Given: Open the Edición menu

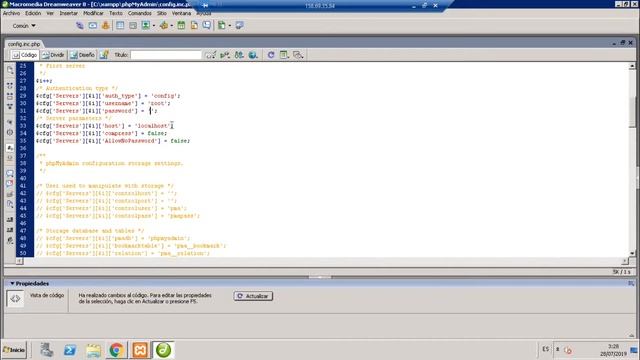Looking at the screenshot, I should (x=33, y=13).
